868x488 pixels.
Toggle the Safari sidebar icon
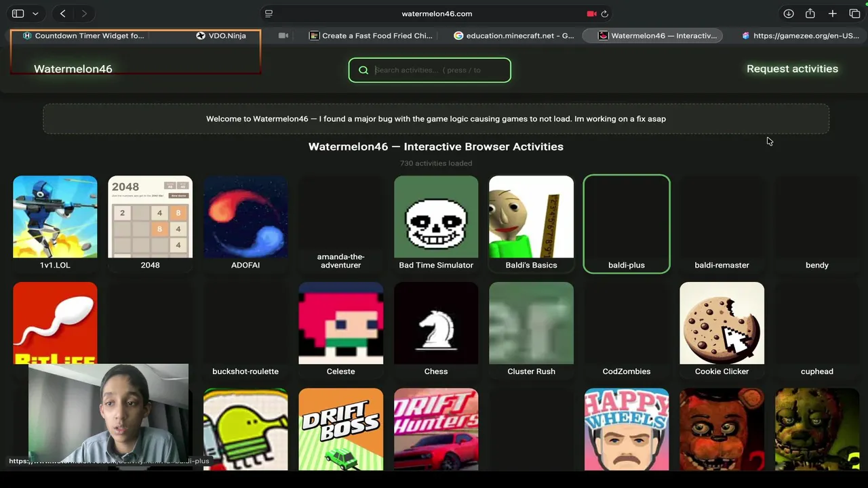(x=18, y=14)
